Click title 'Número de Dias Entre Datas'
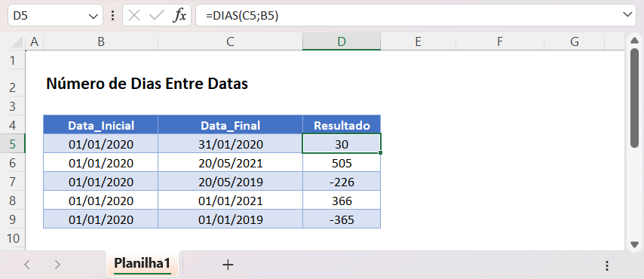The width and height of the screenshot is (644, 279). click(x=147, y=84)
